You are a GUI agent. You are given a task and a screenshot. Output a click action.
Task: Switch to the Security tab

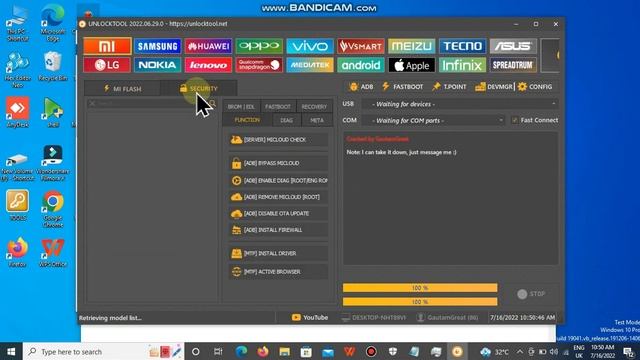click(199, 89)
